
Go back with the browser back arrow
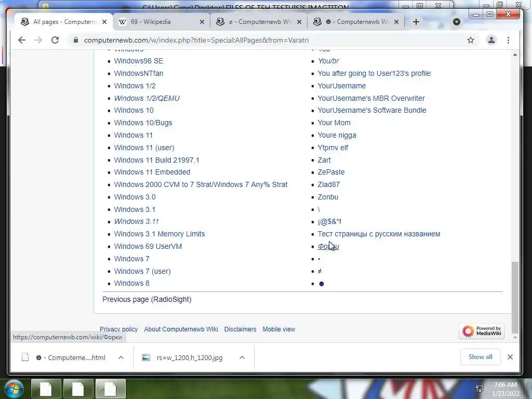(x=22, y=40)
